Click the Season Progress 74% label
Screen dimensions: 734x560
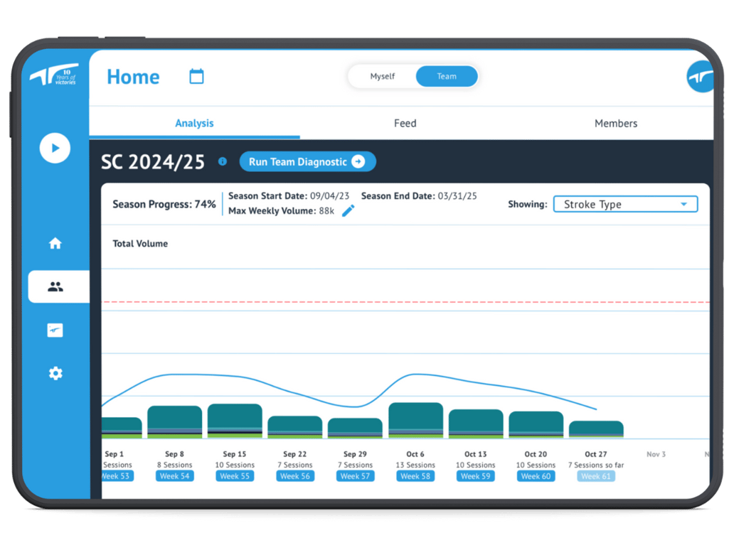point(164,204)
